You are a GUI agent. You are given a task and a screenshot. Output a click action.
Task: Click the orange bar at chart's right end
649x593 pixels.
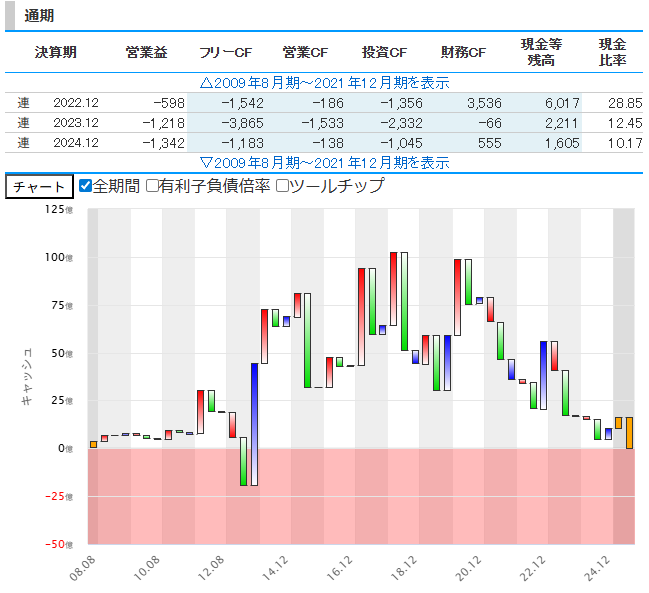click(x=629, y=433)
